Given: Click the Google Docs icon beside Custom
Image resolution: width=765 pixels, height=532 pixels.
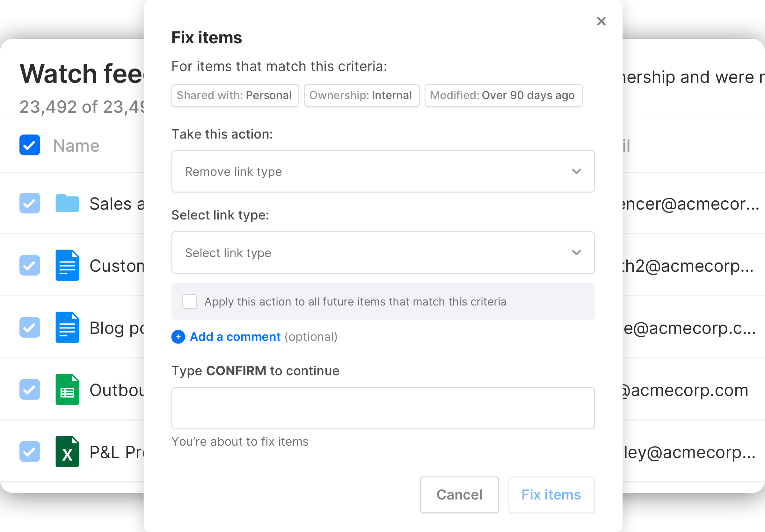Looking at the screenshot, I should pos(67,265).
